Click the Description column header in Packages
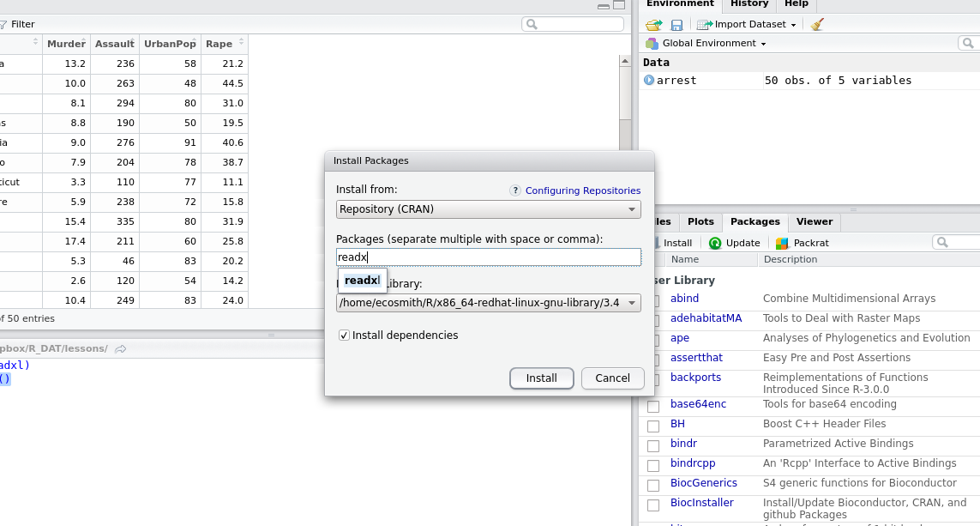980x526 pixels. (790, 259)
